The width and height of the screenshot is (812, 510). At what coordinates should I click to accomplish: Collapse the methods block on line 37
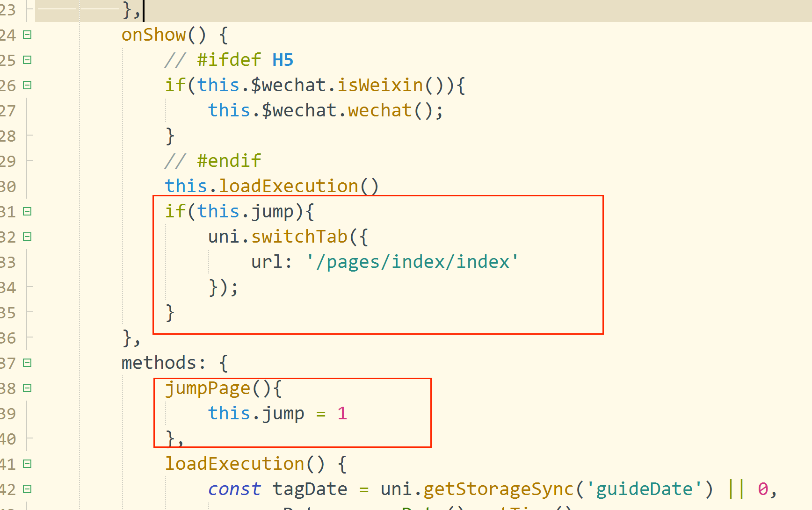point(27,363)
